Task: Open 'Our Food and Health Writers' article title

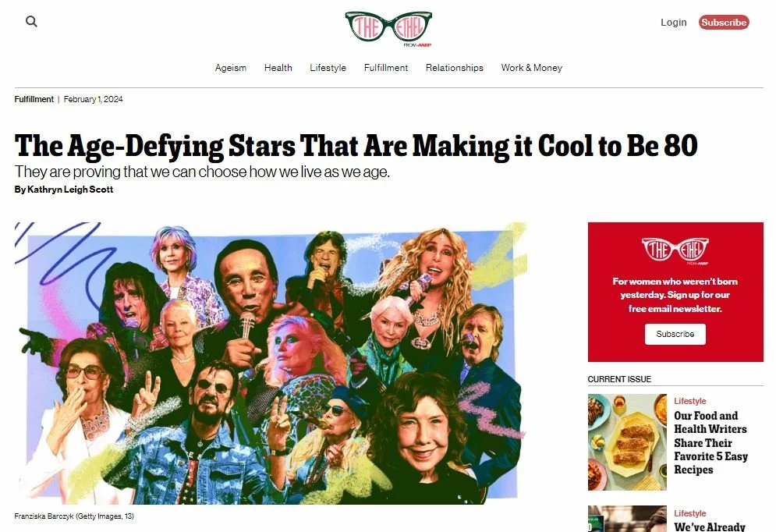Action: [710, 443]
